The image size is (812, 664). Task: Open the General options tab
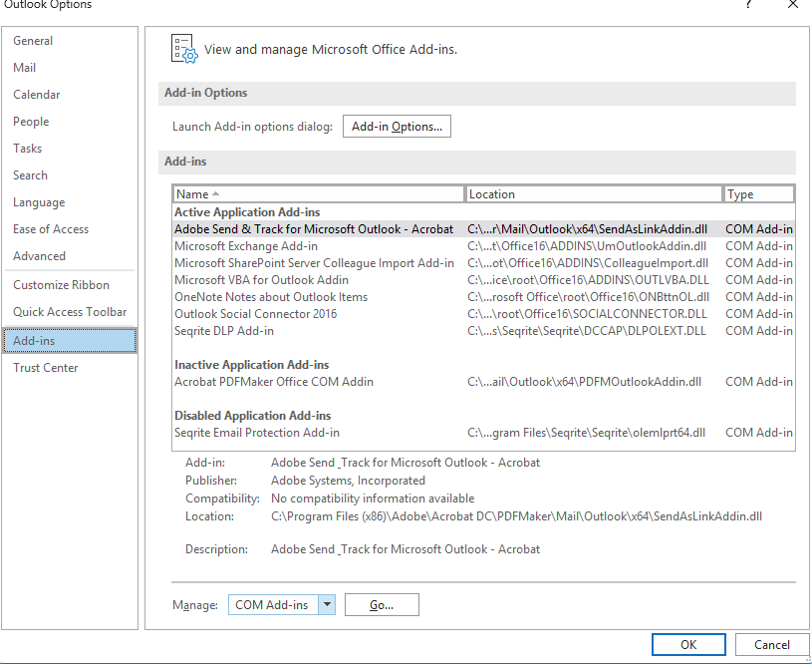33,41
